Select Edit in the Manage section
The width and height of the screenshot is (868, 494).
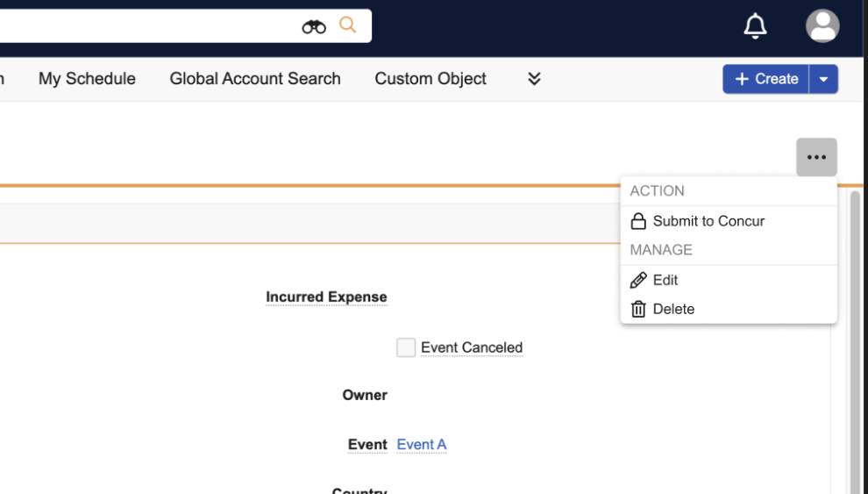[665, 280]
